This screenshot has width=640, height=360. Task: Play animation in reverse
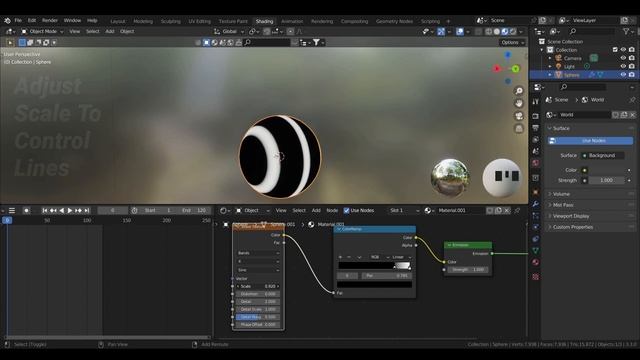click(x=62, y=211)
